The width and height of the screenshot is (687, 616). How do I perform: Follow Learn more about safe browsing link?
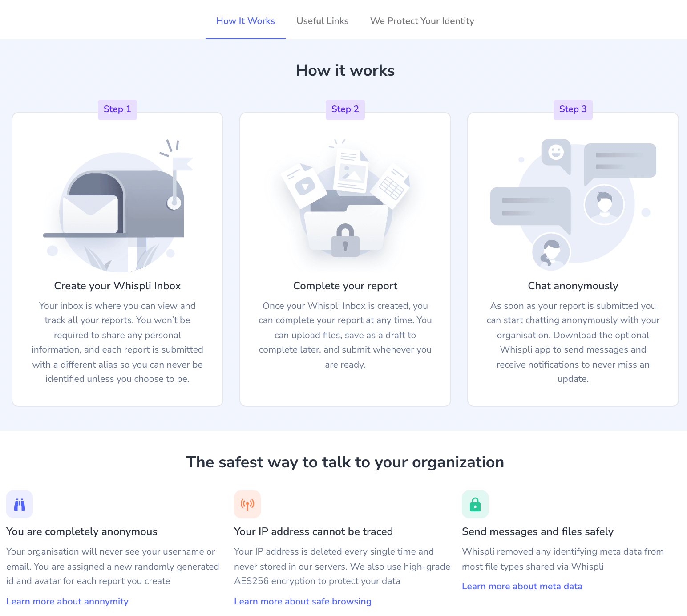tap(303, 601)
